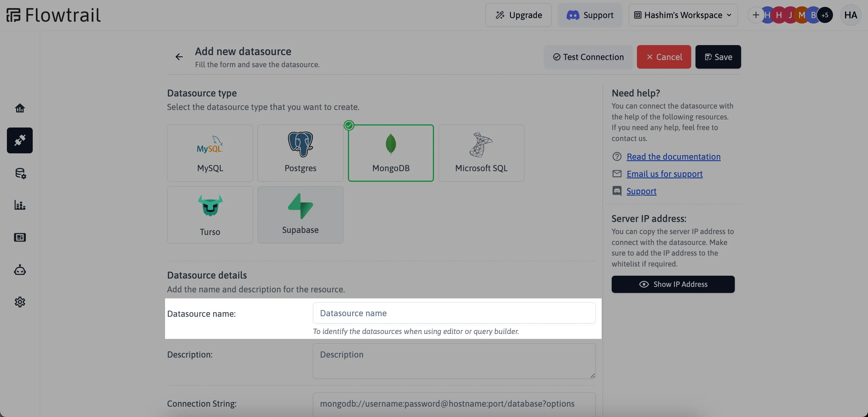Click the 'Server IP address:' heading
868x417 pixels.
click(649, 219)
